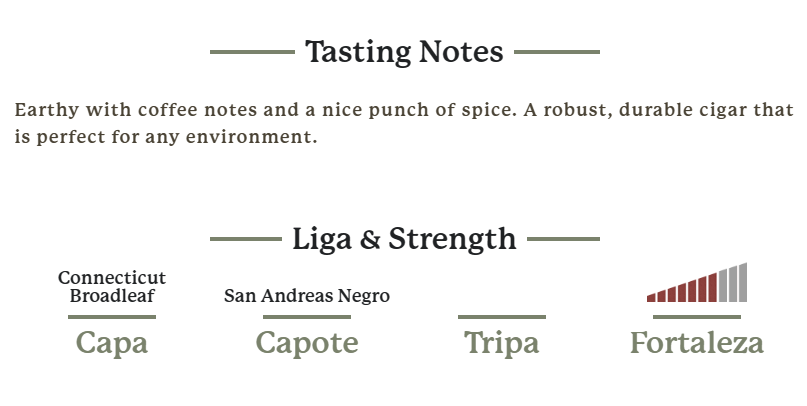The height and width of the screenshot is (406, 807).
Task: Click the Capa label
Action: [x=112, y=343]
